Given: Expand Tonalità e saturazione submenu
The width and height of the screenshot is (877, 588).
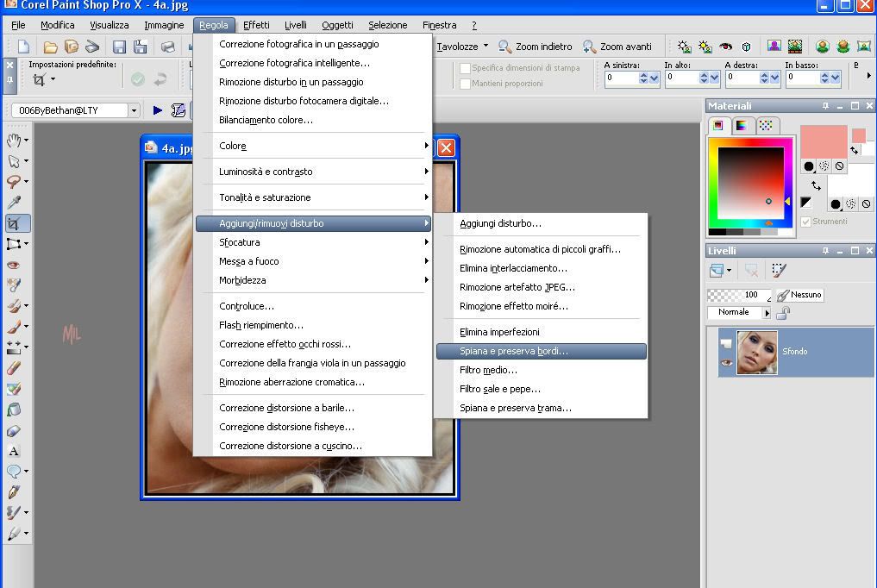Looking at the screenshot, I should (x=313, y=197).
